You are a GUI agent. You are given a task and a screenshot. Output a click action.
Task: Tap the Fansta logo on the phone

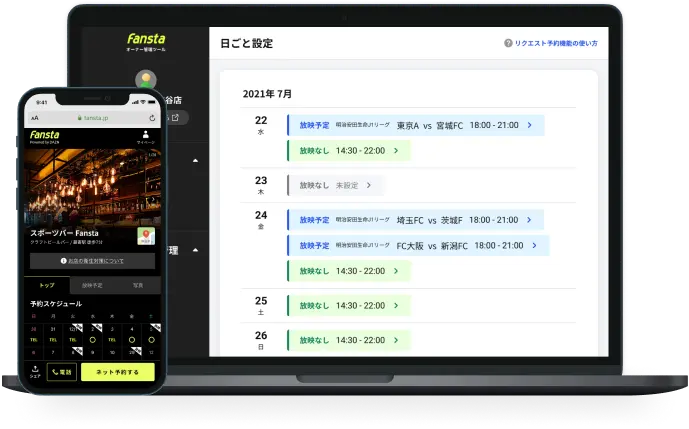tap(44, 135)
